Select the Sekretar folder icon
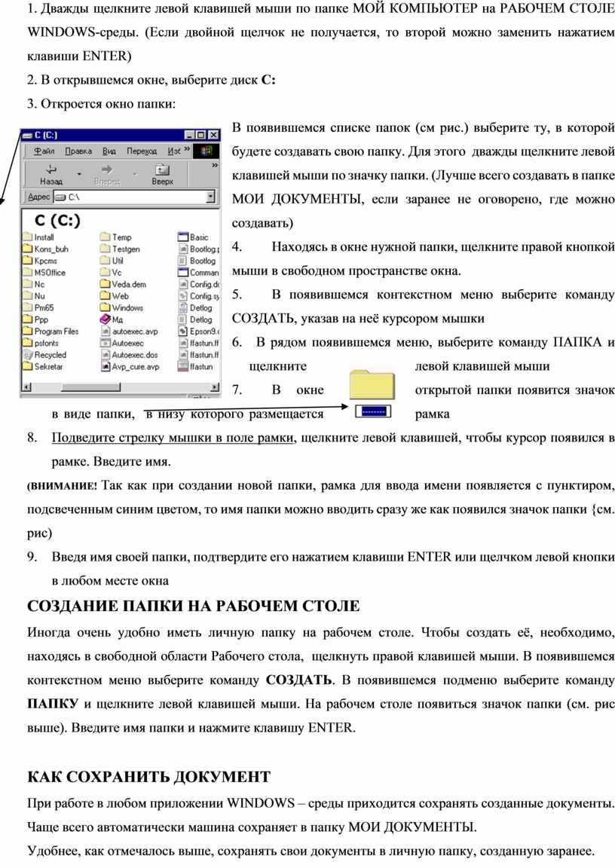The width and height of the screenshot is (615, 868). click(x=28, y=366)
